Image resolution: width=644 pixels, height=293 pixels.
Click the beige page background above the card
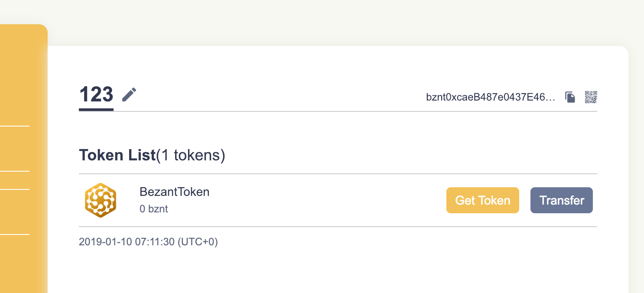click(x=303, y=22)
